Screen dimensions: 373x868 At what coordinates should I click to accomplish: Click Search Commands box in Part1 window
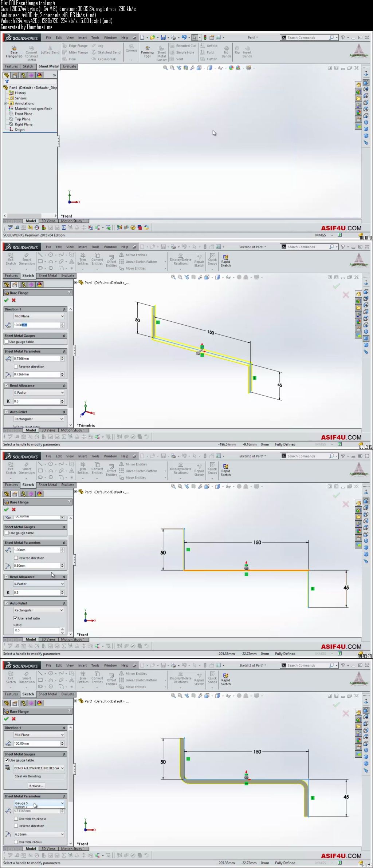click(309, 37)
